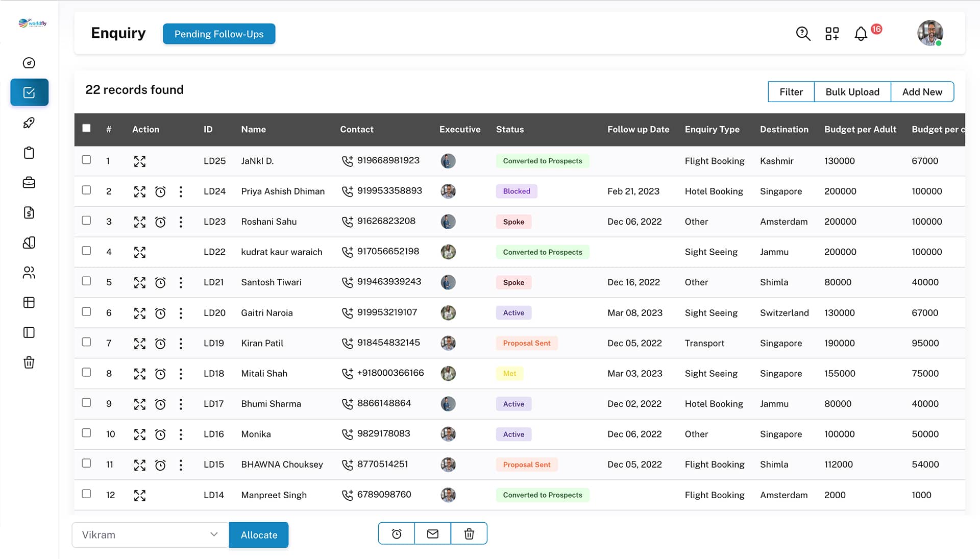
Task: Click the Allocate button for Vikram
Action: [258, 534]
